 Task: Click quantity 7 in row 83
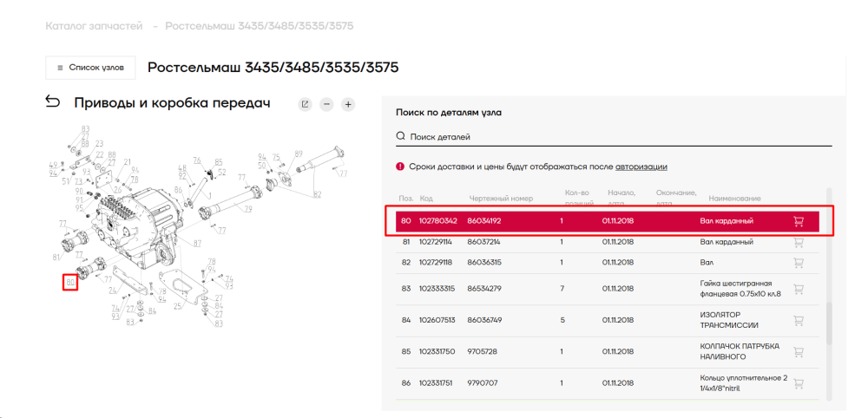click(x=562, y=289)
